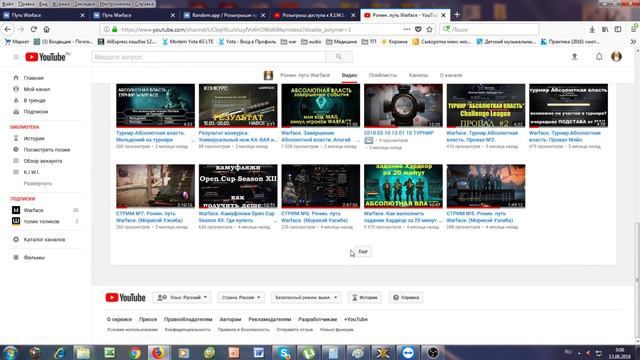Open the country Россия dropdown

pos(241,298)
